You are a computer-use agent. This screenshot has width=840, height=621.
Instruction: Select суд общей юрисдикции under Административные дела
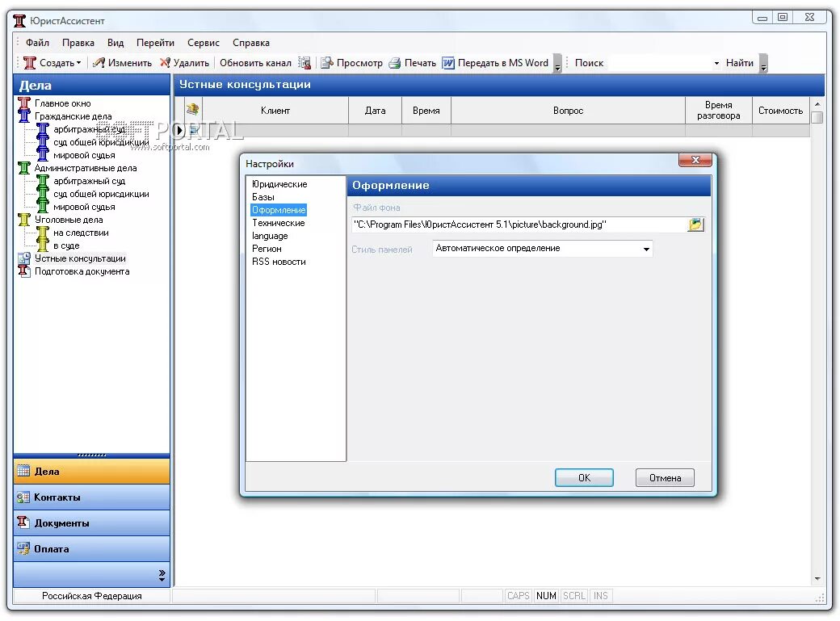(x=101, y=194)
